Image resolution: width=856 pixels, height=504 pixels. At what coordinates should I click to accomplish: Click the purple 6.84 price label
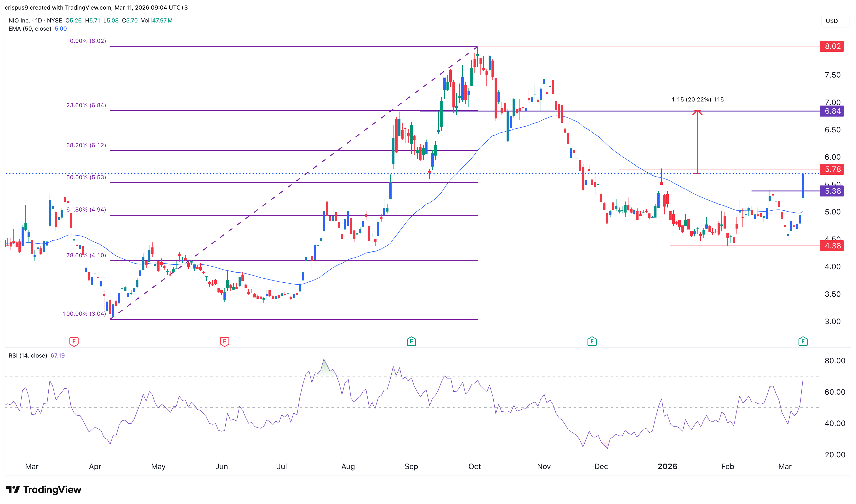[x=832, y=111]
